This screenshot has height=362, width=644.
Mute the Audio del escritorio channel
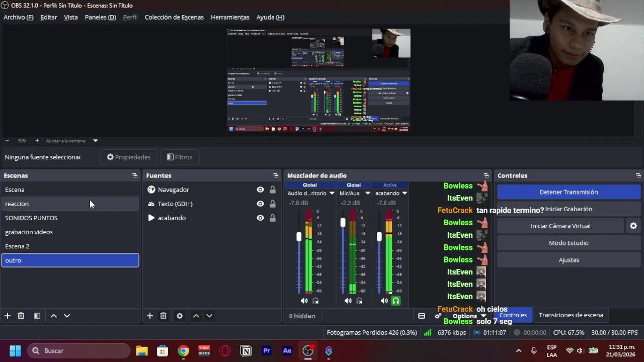[x=304, y=301]
